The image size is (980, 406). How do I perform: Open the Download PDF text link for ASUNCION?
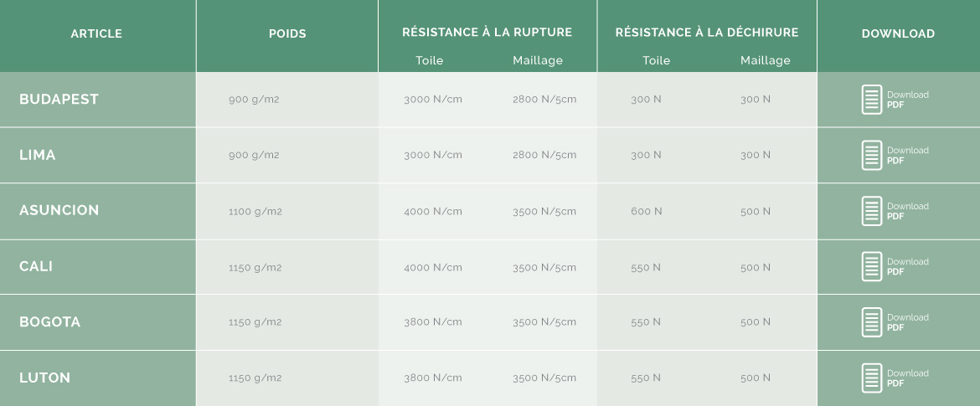coord(907,211)
